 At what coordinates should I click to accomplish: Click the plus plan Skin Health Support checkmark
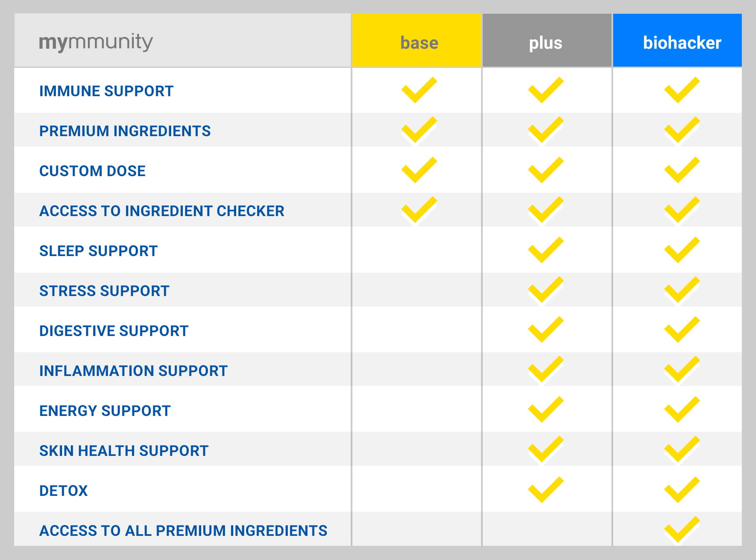coord(546,449)
